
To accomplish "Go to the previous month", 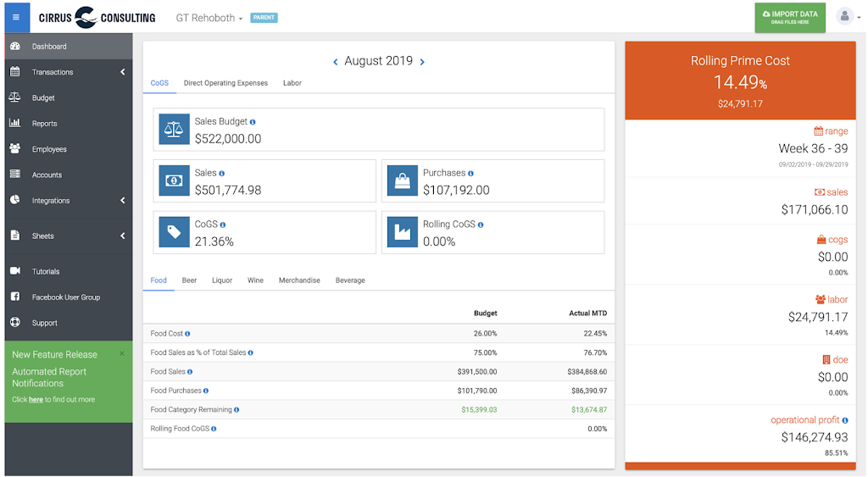I will coord(336,62).
